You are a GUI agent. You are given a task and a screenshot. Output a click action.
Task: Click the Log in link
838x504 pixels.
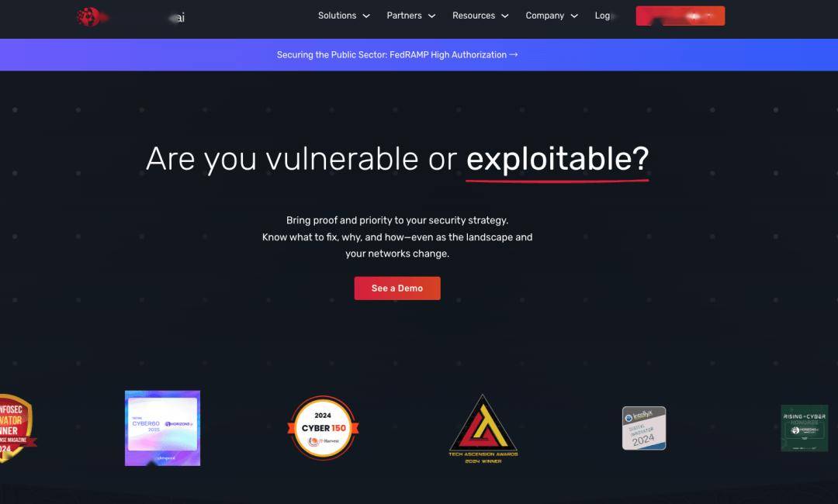pos(605,16)
